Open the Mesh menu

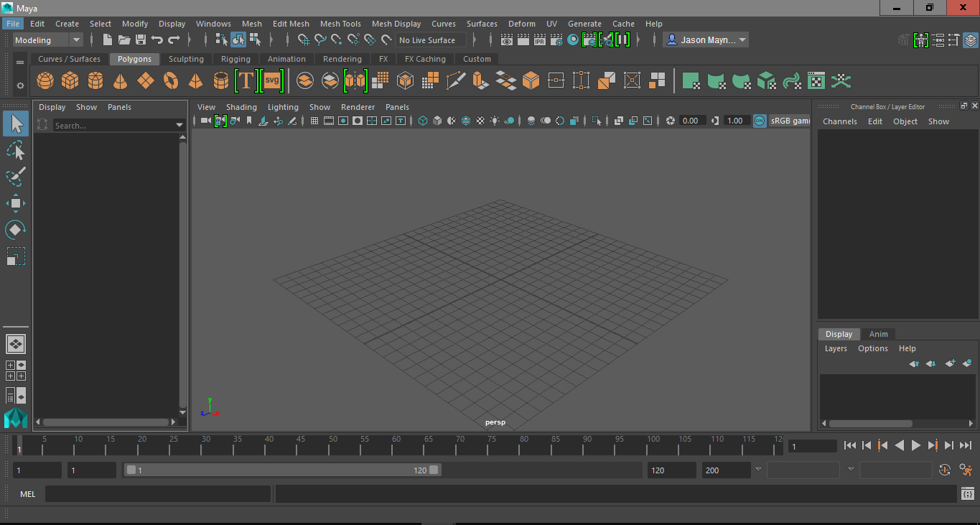click(252, 23)
